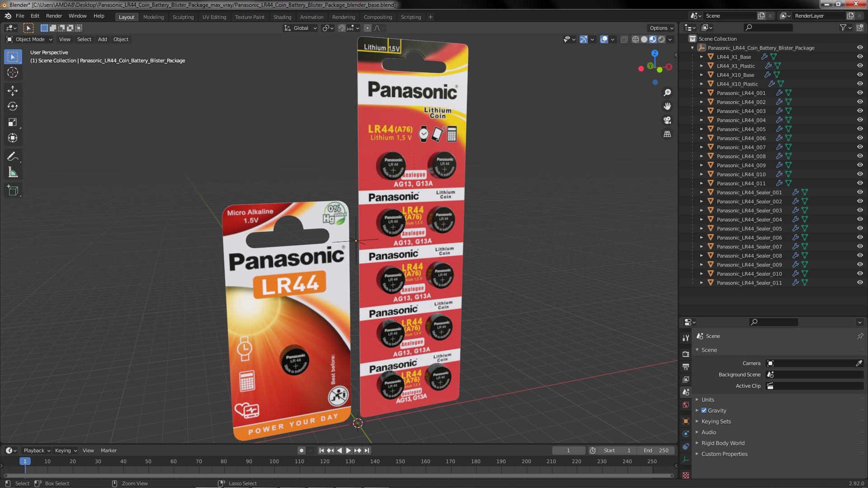
Task: Open the World properties tab
Action: (x=686, y=405)
